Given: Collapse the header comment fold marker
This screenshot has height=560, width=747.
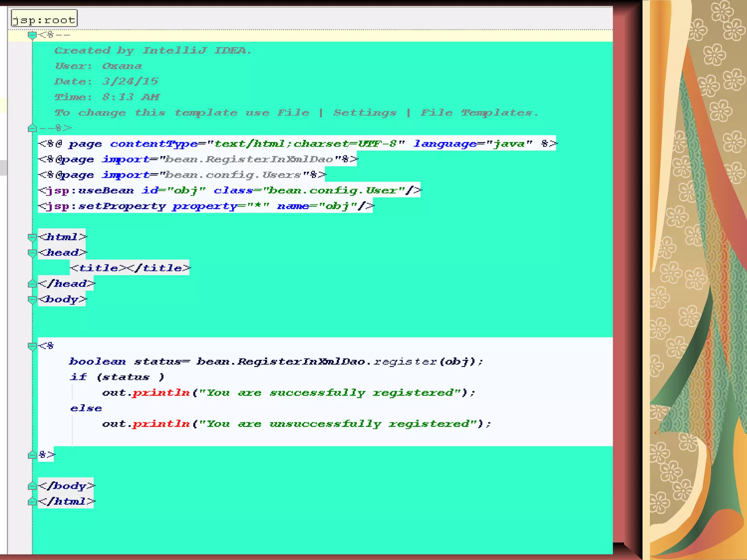Looking at the screenshot, I should (x=32, y=35).
